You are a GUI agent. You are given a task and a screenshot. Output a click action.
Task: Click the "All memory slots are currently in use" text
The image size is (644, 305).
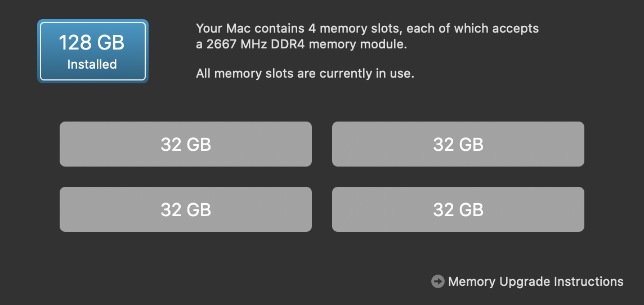[x=305, y=73]
